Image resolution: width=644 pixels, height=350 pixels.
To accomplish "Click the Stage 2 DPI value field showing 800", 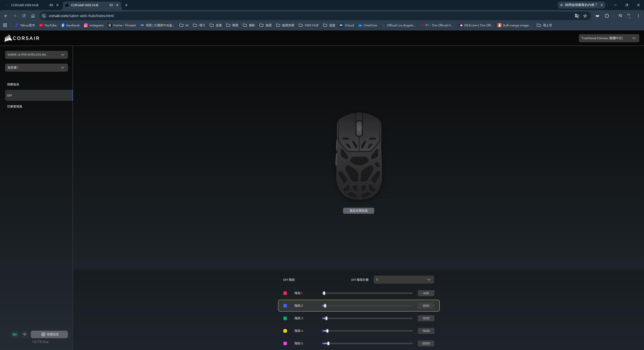I will 426,306.
